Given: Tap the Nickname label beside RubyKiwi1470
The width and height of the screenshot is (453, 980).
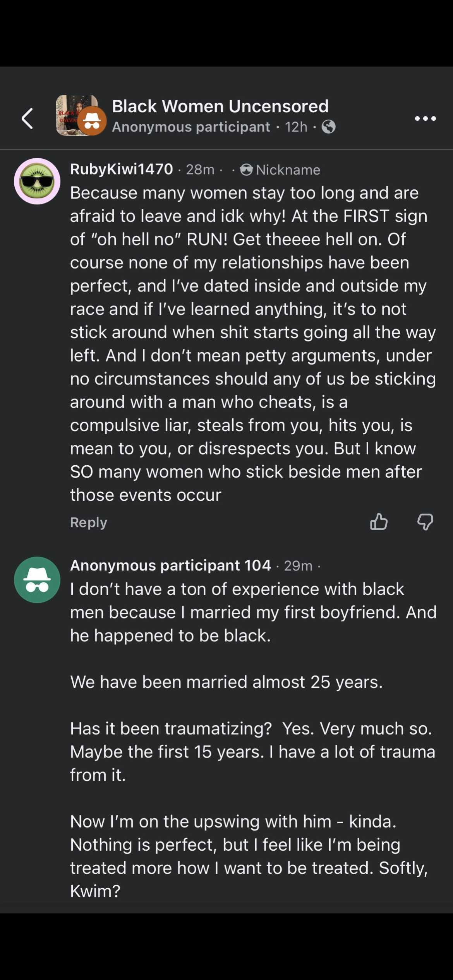Looking at the screenshot, I should 288,170.
